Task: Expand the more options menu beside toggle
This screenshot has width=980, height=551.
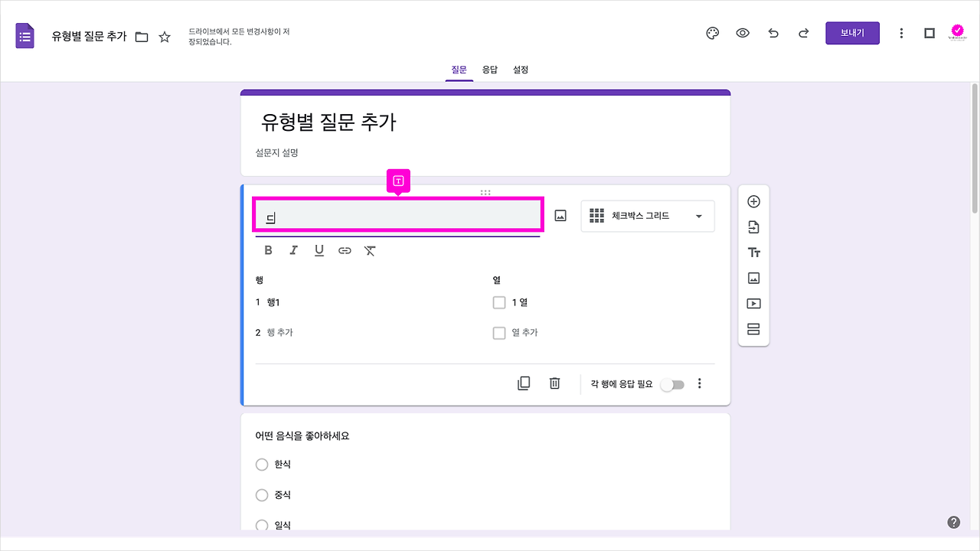Action: click(699, 383)
